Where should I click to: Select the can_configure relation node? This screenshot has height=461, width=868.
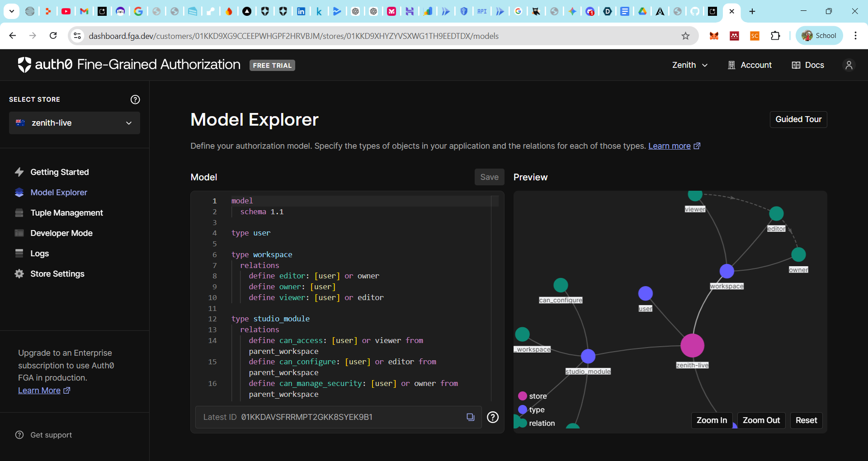[x=561, y=285]
